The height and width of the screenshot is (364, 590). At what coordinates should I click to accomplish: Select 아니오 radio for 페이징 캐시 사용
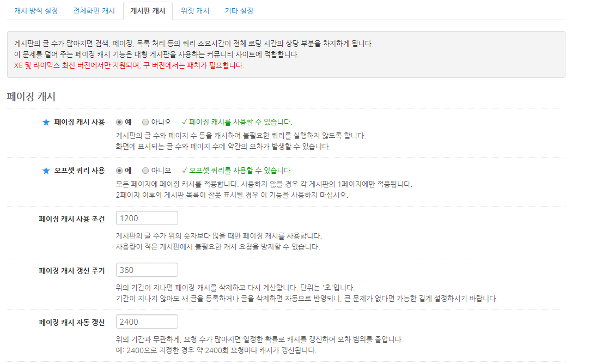pos(145,122)
